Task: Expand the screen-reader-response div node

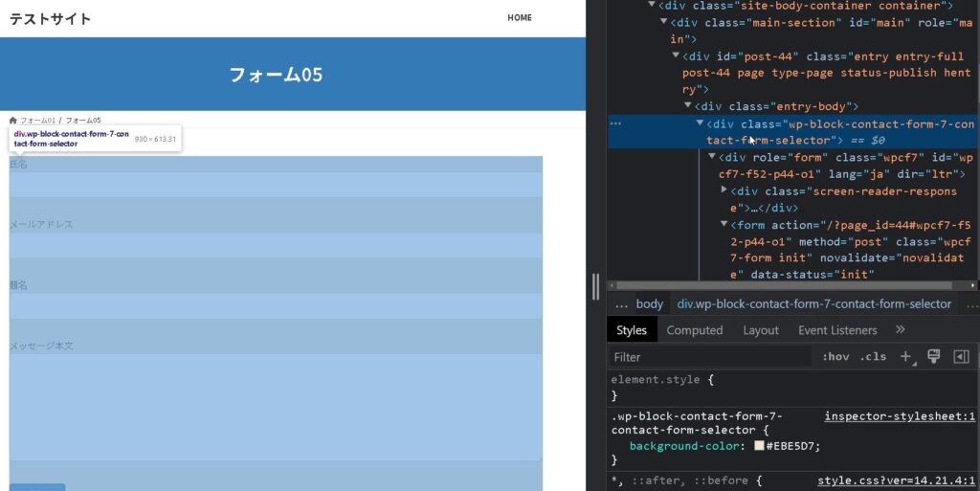Action: point(724,190)
